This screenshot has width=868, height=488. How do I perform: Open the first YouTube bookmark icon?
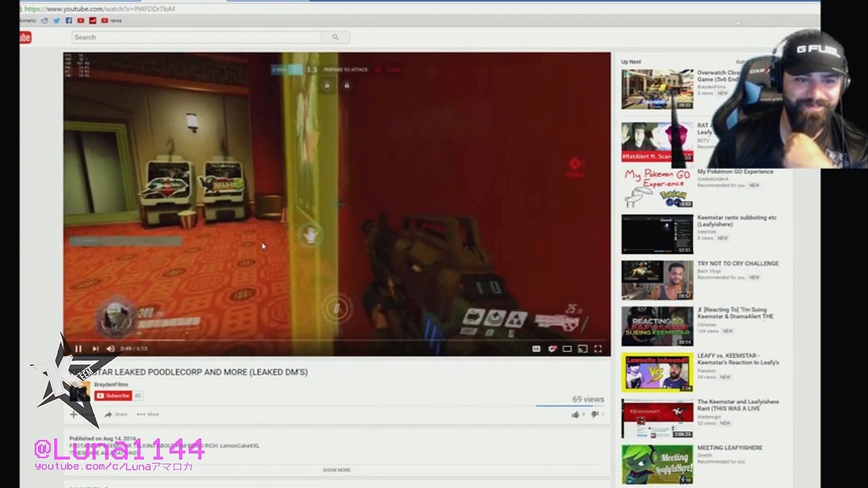pyautogui.click(x=81, y=20)
